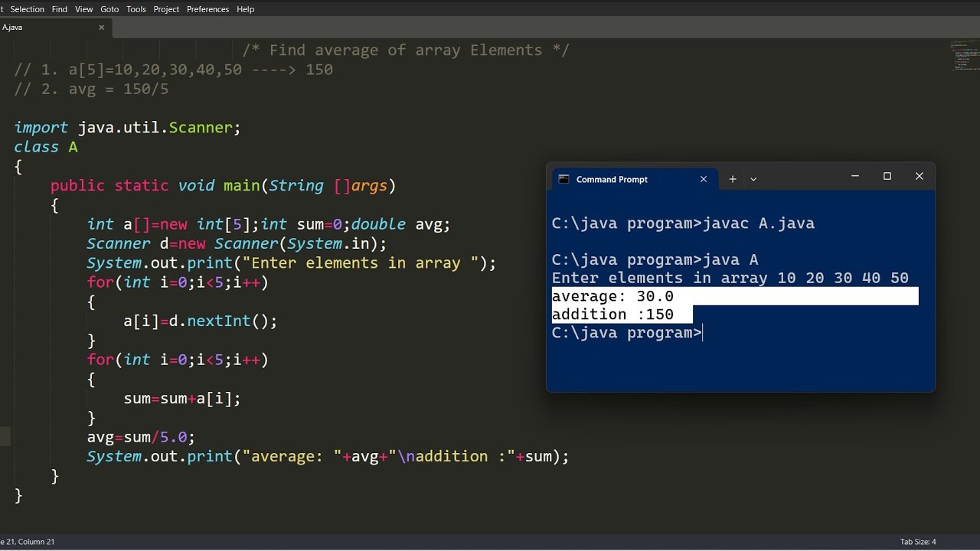Screen dimensions: 980x551
Task: Click the 'a[i]=d.nextInt();' code line
Action: click(200, 321)
